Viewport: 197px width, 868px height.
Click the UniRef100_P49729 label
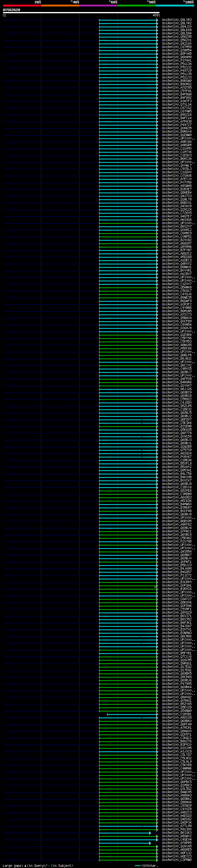(x=176, y=71)
